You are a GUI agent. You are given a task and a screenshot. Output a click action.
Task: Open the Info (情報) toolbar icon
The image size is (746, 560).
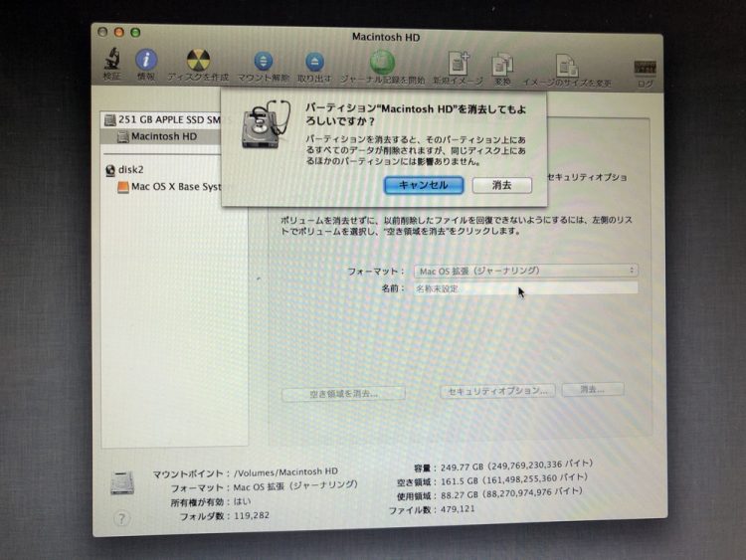pyautogui.click(x=146, y=61)
